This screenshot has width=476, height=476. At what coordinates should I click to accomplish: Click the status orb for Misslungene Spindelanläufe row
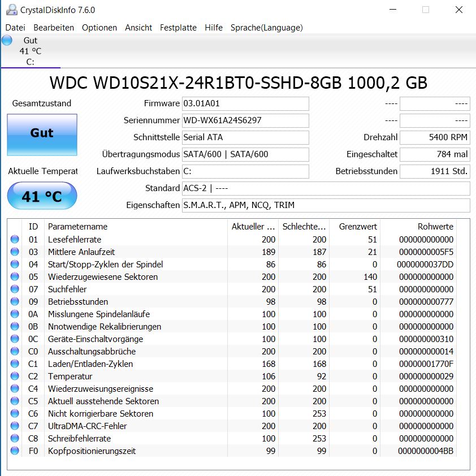tap(15, 314)
